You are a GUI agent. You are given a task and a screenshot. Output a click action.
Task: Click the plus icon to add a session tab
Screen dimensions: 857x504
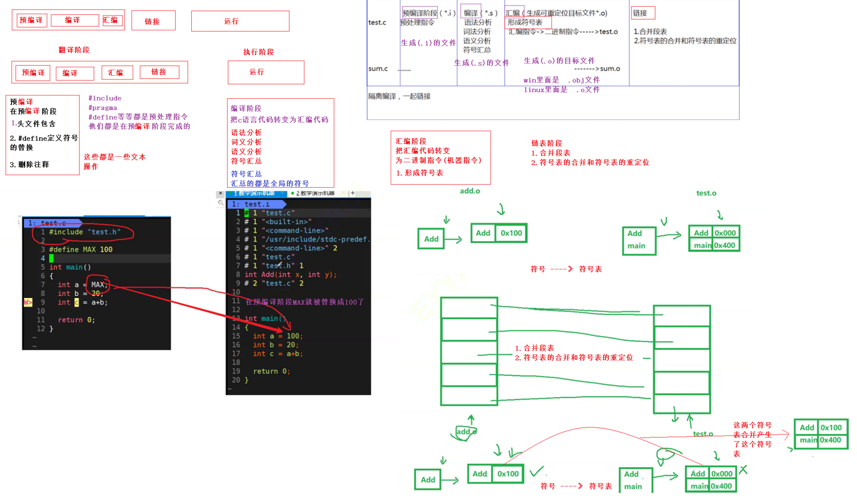click(x=353, y=193)
